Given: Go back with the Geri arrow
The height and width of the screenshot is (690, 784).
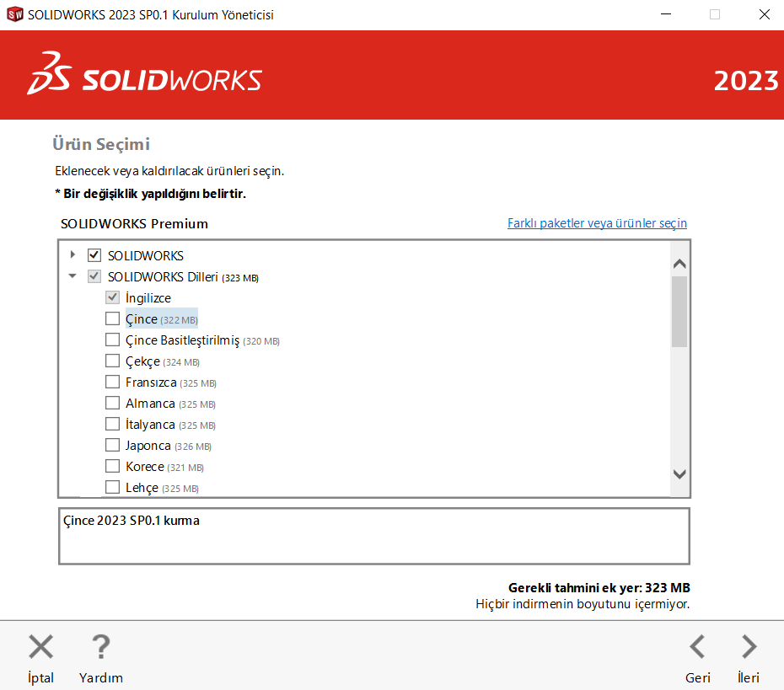Looking at the screenshot, I should coord(697,646).
